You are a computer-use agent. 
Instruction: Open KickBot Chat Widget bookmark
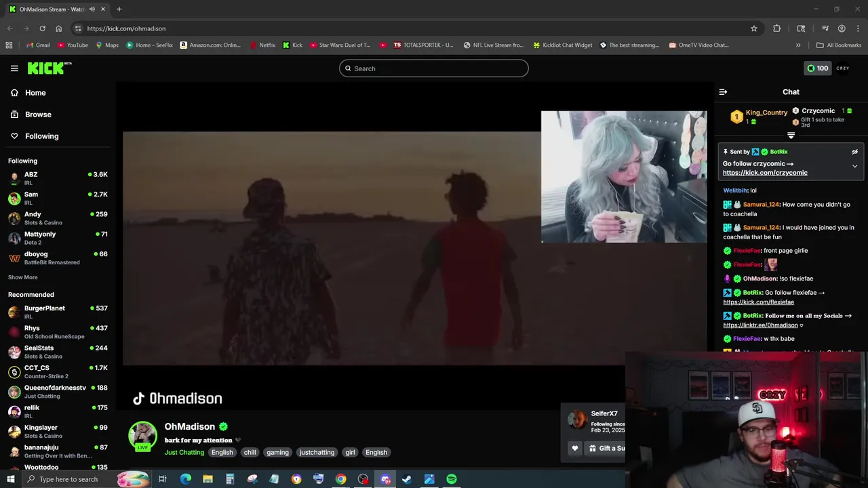point(562,45)
